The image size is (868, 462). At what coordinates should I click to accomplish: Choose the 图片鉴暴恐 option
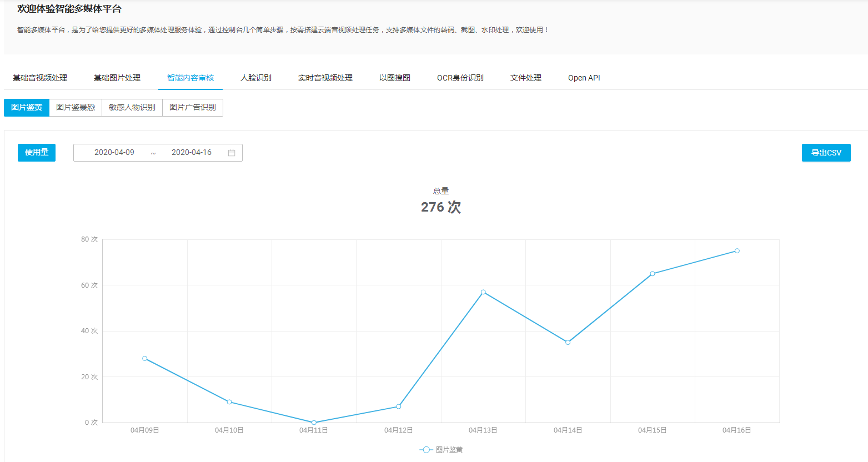pyautogui.click(x=76, y=108)
